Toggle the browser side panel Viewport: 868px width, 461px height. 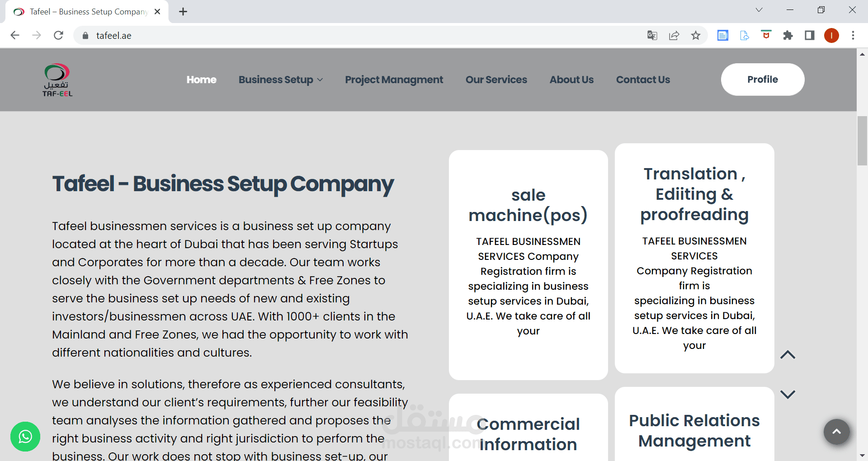coord(810,35)
